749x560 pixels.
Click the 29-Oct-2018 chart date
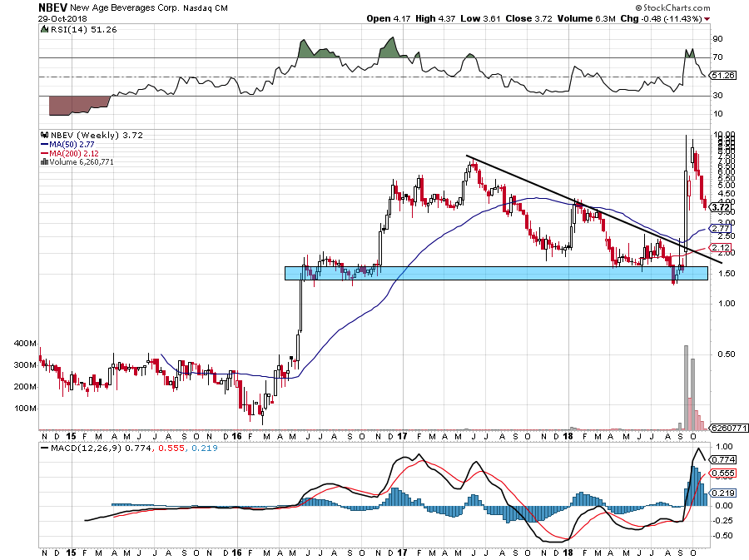[62, 18]
